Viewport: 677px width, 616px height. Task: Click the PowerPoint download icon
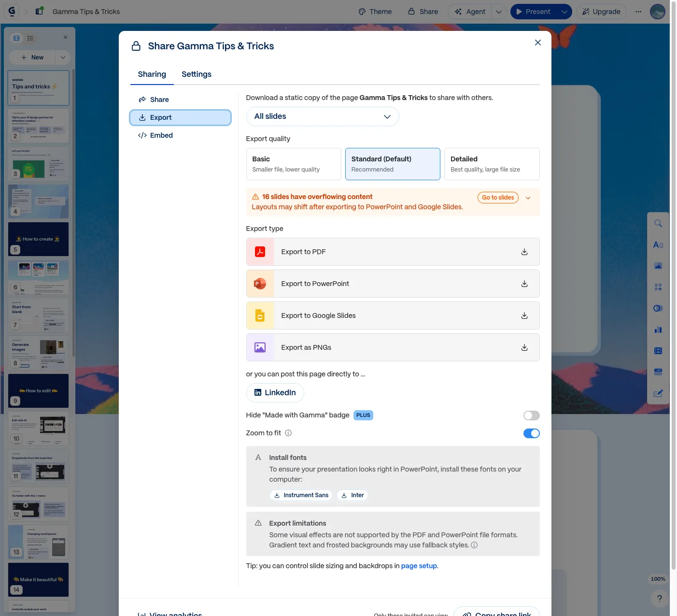(524, 284)
